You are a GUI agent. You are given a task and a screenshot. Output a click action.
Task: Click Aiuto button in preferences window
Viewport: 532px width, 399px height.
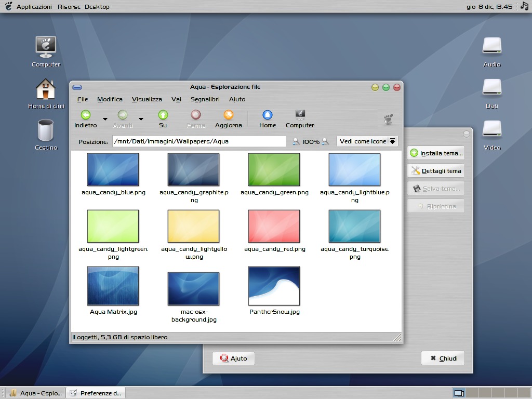(x=233, y=358)
